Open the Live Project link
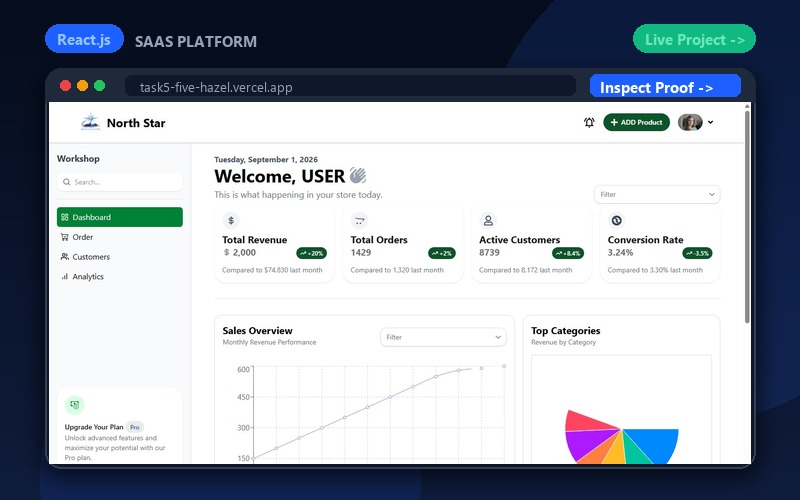 694,39
